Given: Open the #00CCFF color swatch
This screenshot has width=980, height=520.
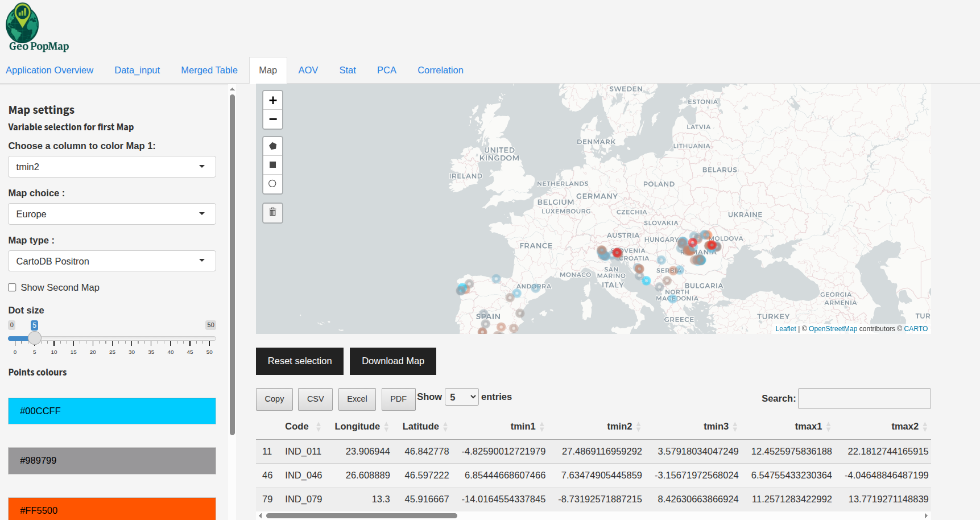Looking at the screenshot, I should pos(112,411).
